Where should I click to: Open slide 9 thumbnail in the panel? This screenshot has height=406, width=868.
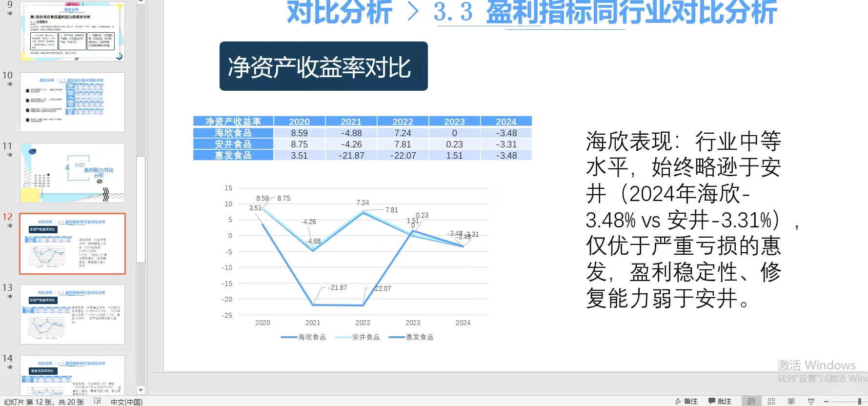[72, 31]
